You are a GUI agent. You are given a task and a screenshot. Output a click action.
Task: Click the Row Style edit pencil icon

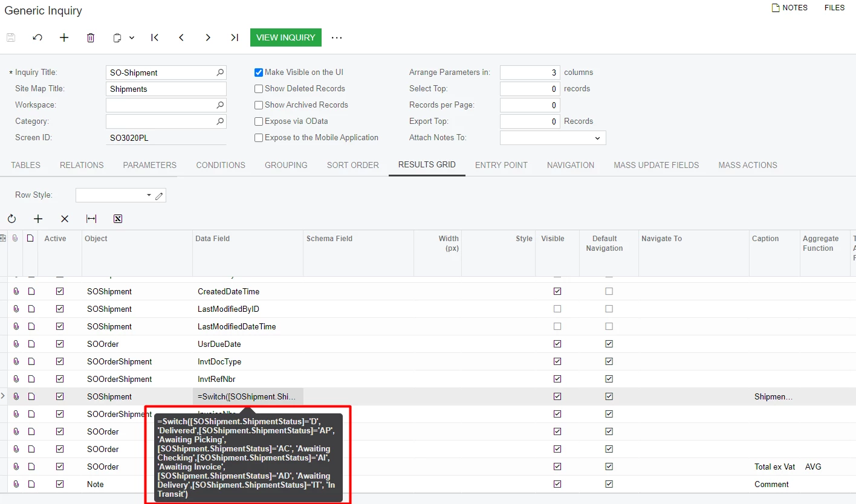(x=160, y=195)
